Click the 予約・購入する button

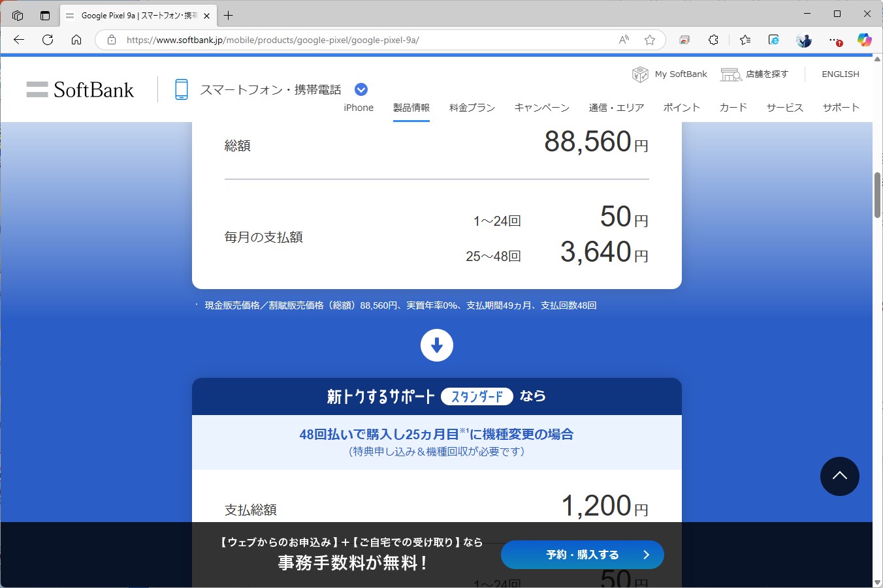[x=583, y=555]
